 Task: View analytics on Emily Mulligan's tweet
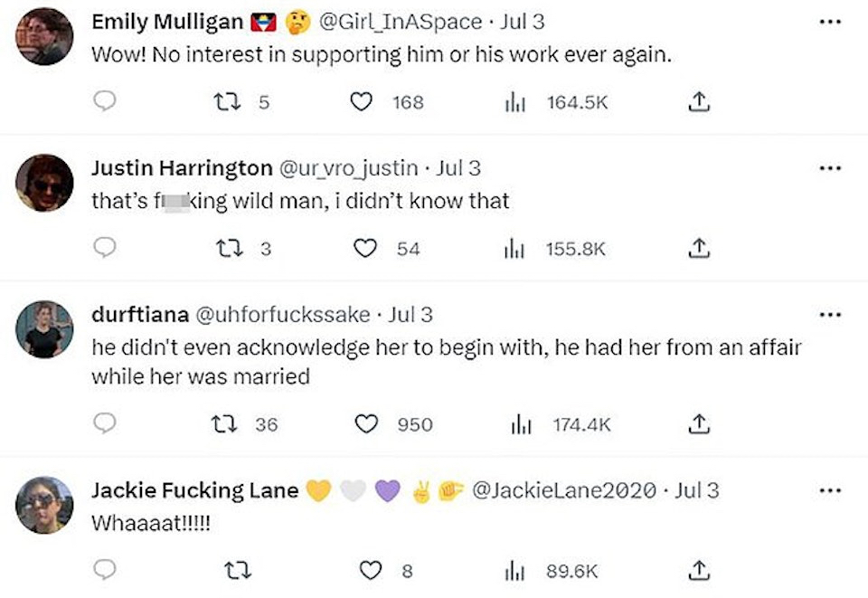(x=514, y=102)
